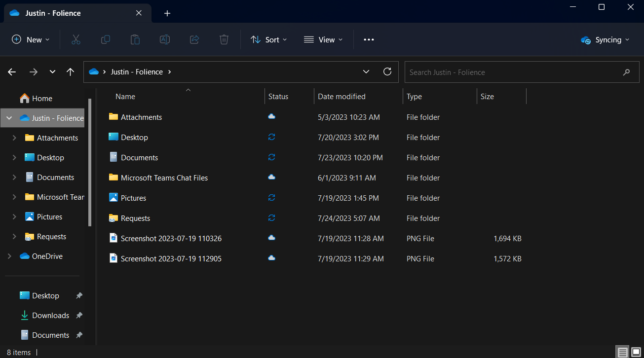The image size is (644, 358).
Task: Click the navigation pane scrollbar
Action: [90, 163]
